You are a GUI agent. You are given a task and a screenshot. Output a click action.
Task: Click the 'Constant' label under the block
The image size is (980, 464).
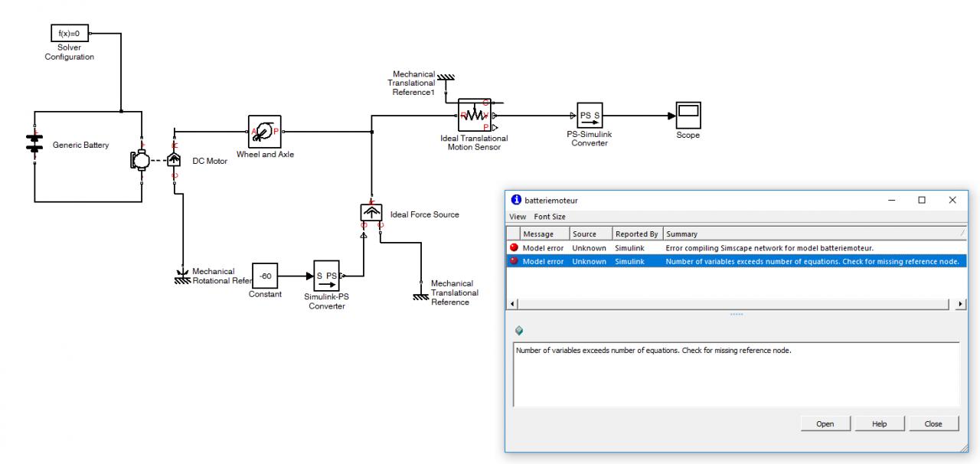point(265,295)
